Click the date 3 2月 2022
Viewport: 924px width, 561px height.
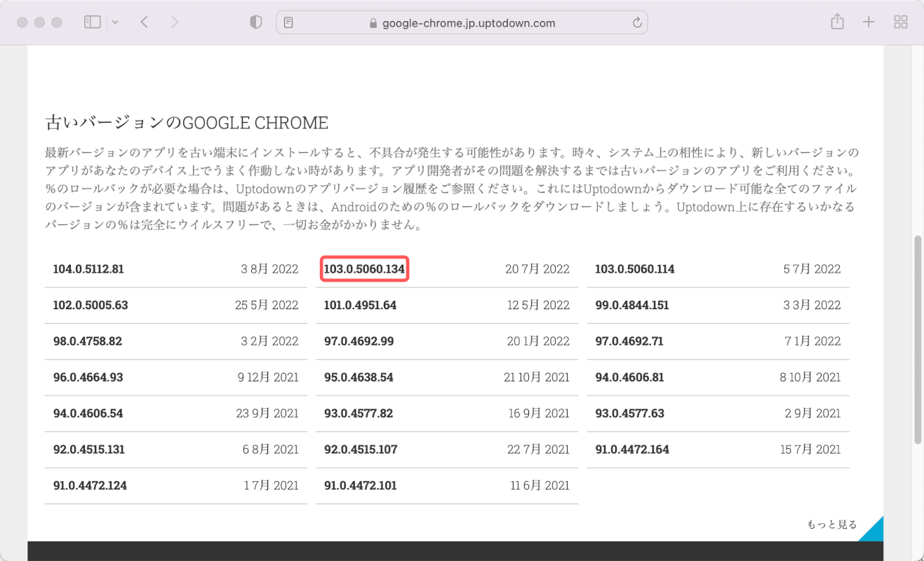[269, 342]
